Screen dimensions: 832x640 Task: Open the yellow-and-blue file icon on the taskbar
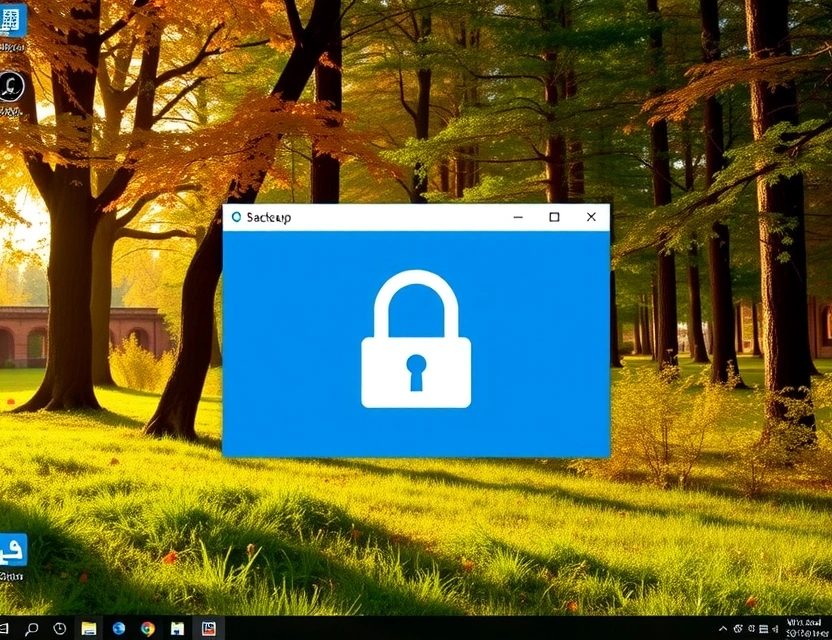tap(177, 629)
